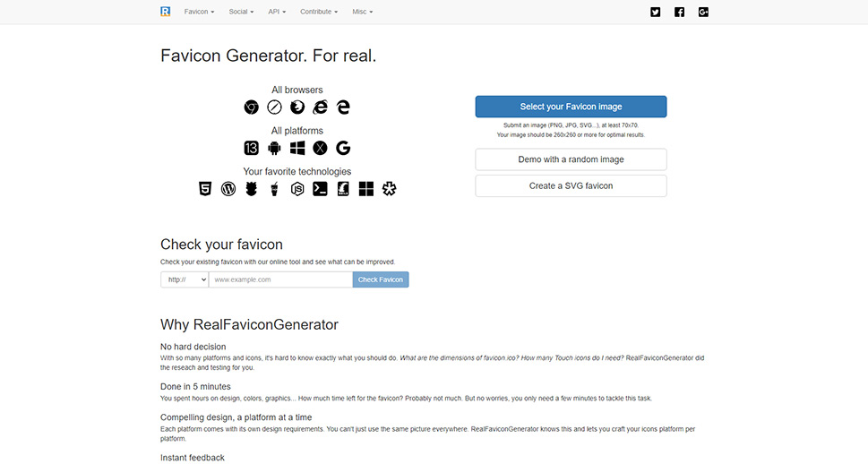Click the Why RealFaviconGenerator heading
Viewport: 868px width, 464px height.
(249, 324)
